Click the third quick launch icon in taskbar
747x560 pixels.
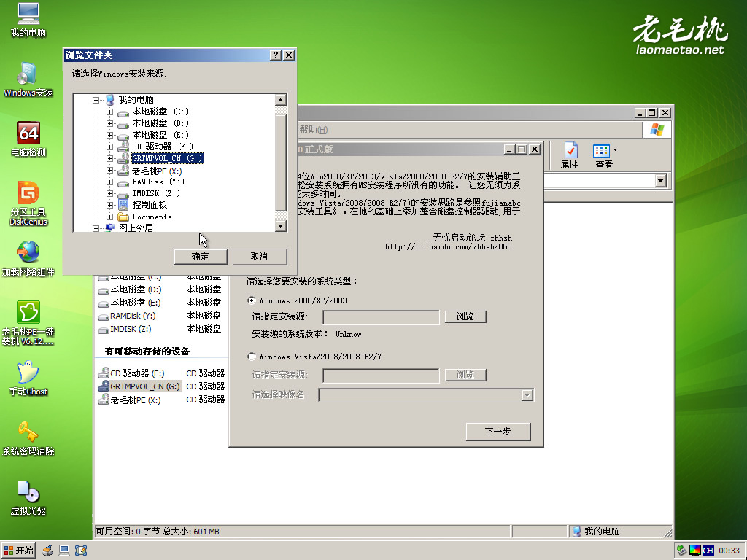(80, 551)
